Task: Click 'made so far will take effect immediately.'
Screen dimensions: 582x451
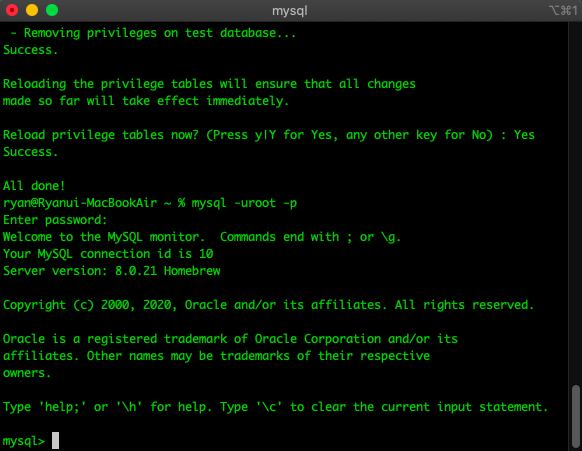Action: point(146,101)
